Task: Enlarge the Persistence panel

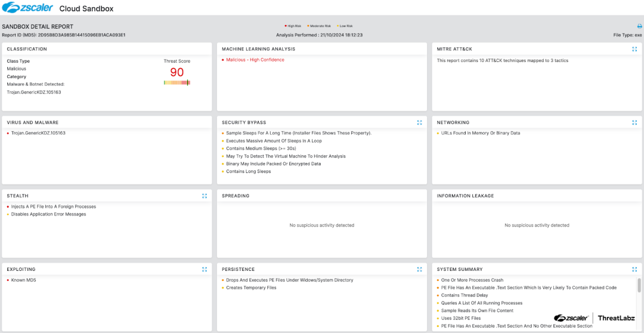Action: pyautogui.click(x=419, y=269)
